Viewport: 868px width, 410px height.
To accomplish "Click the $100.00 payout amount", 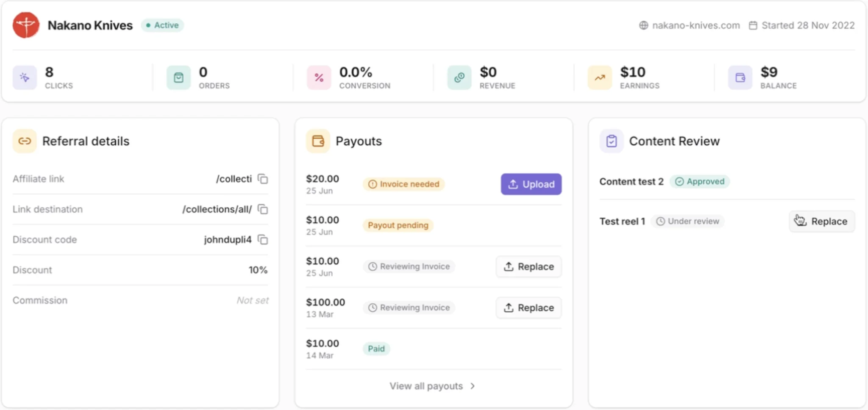I will [325, 302].
